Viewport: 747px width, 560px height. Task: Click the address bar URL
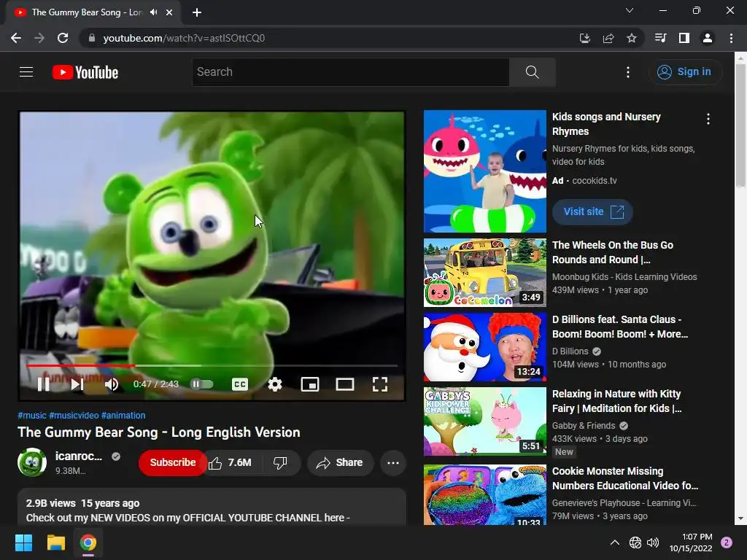tap(184, 38)
